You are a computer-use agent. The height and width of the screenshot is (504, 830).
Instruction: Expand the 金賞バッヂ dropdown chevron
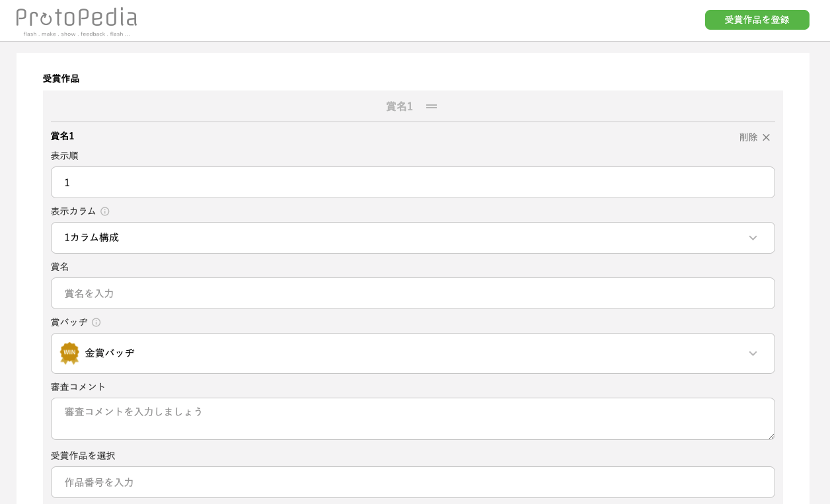[753, 353]
